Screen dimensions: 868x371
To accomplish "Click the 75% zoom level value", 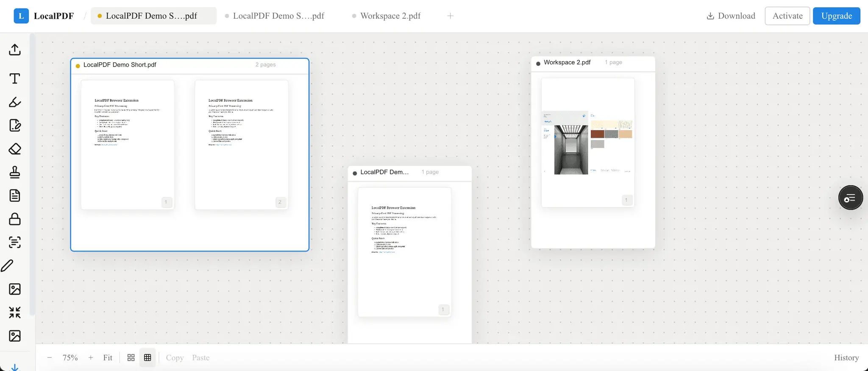I will click(70, 357).
